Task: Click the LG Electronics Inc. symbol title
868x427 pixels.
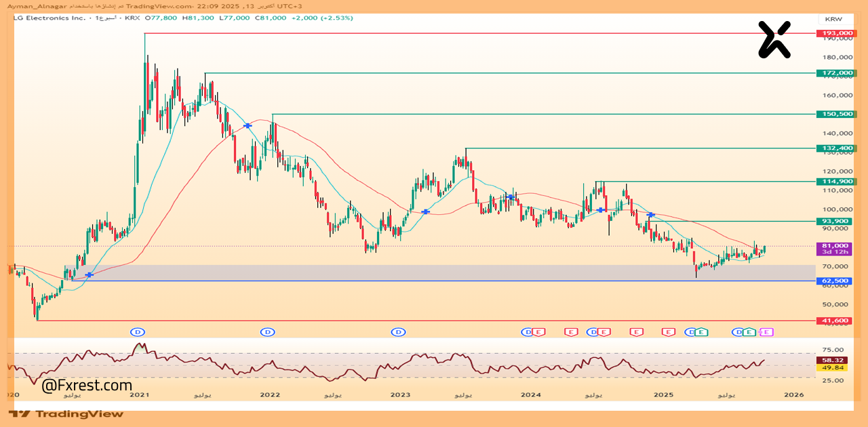Action: pyautogui.click(x=45, y=18)
